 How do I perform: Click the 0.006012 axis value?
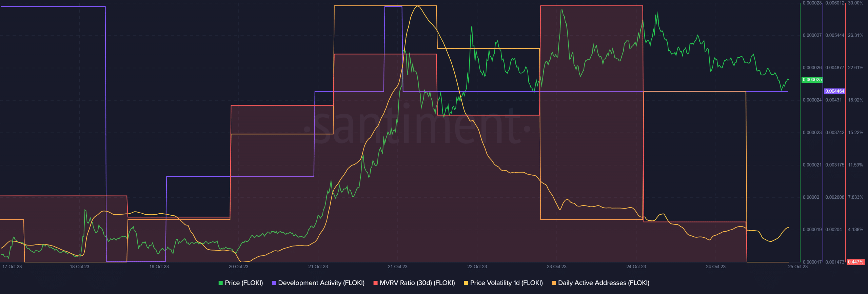tap(835, 3)
